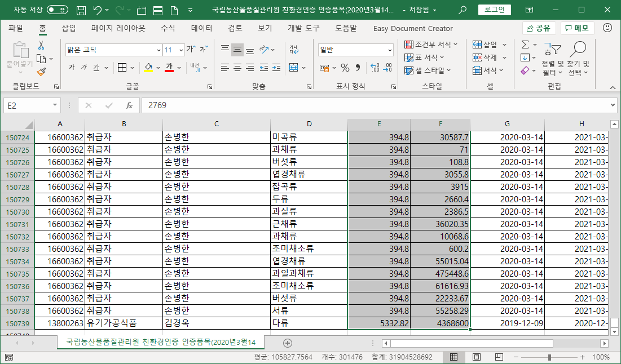
Task: Click Merge and Center icon
Action: pyautogui.click(x=293, y=68)
